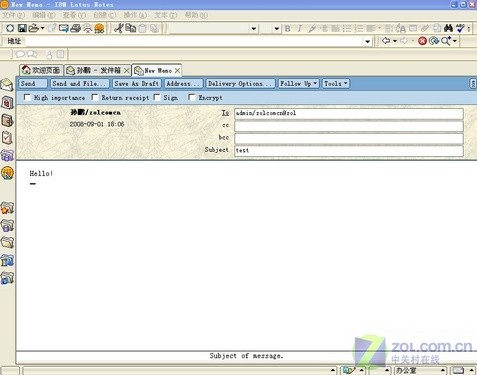The image size is (477, 375).
Task: Click the Bold formatting icon
Action: pos(287,29)
